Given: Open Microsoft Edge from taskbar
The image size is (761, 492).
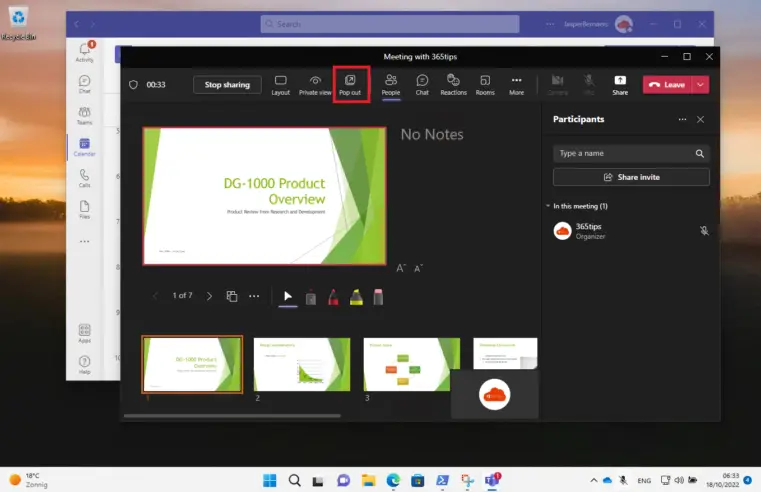Looking at the screenshot, I should (393, 480).
